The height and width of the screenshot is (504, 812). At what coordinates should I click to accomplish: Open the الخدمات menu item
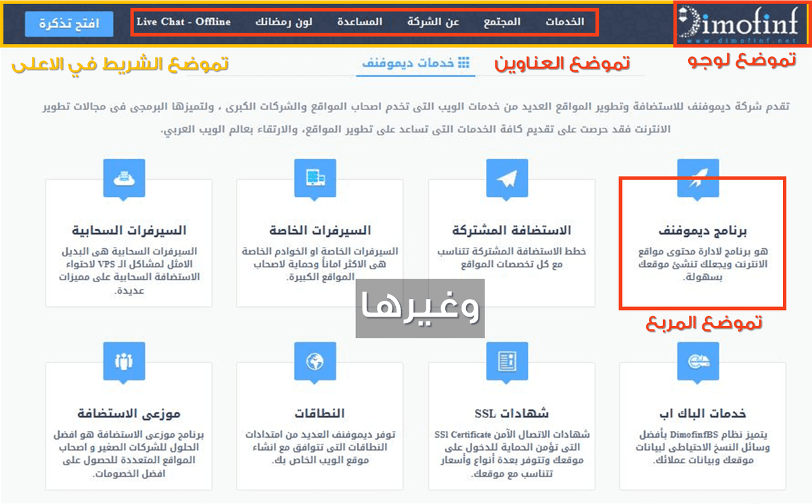click(x=564, y=22)
